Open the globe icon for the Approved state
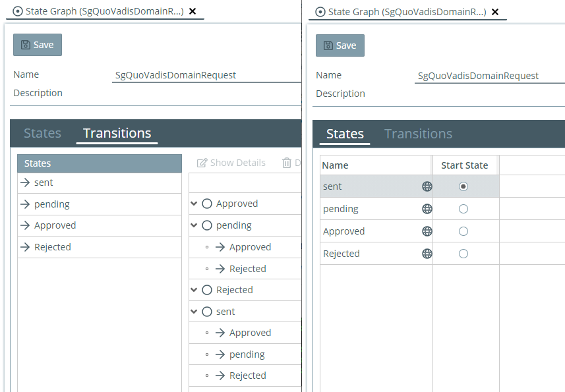The image size is (565, 392). point(427,231)
